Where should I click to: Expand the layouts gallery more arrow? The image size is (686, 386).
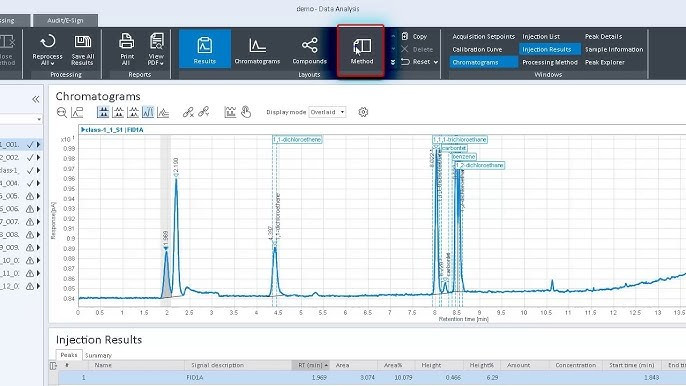tap(393, 62)
